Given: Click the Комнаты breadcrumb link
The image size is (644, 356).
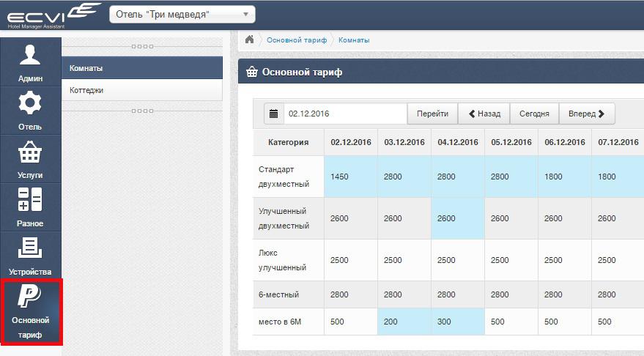Looking at the screenshot, I should pyautogui.click(x=354, y=40).
